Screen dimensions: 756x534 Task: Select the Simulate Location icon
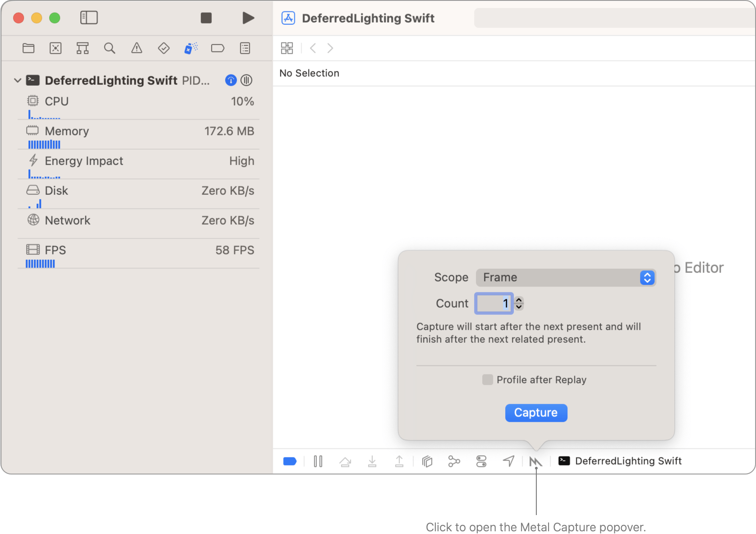[508, 461]
